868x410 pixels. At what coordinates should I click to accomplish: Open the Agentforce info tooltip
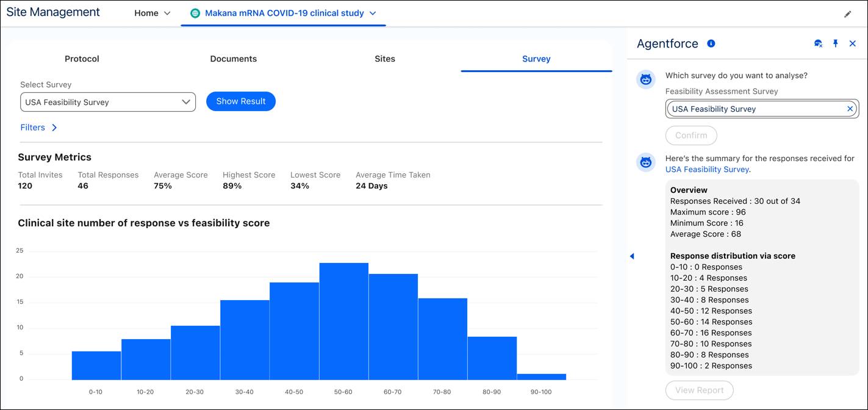click(711, 43)
